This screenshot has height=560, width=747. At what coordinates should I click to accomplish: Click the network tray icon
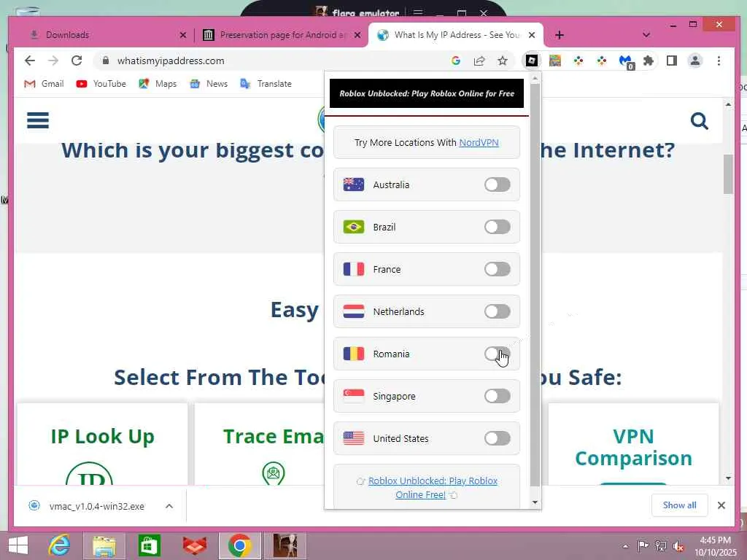(x=660, y=545)
